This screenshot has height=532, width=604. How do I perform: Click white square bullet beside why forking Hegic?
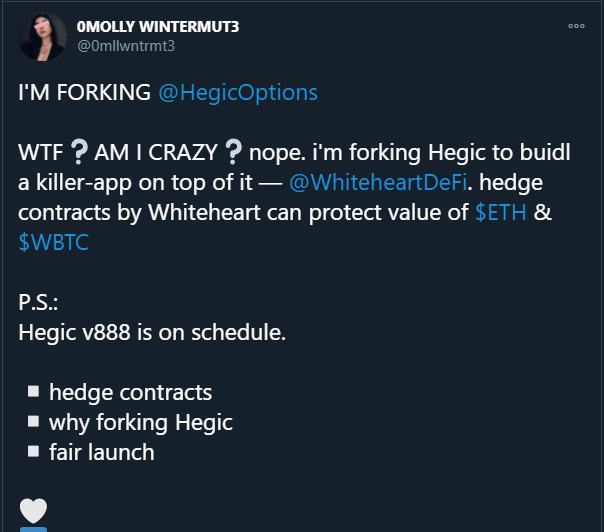[x=34, y=421]
